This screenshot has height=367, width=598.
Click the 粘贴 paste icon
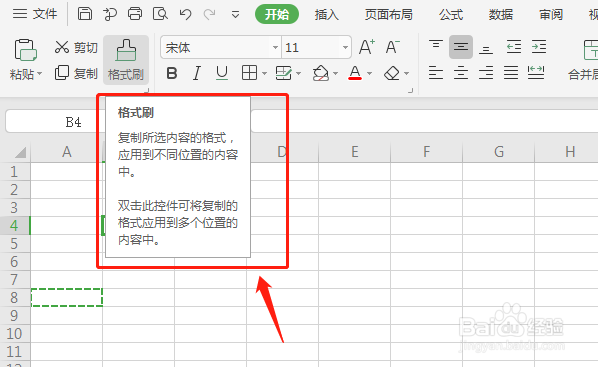click(x=26, y=50)
